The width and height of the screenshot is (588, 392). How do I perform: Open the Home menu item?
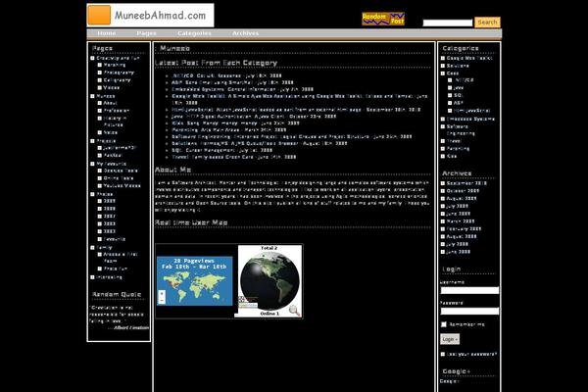click(107, 33)
